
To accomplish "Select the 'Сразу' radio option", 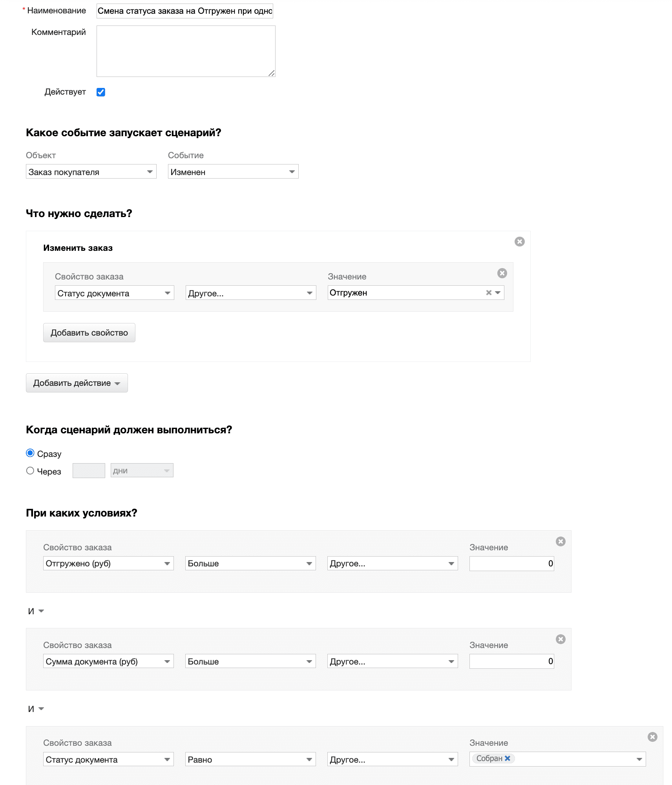I will tap(30, 453).
